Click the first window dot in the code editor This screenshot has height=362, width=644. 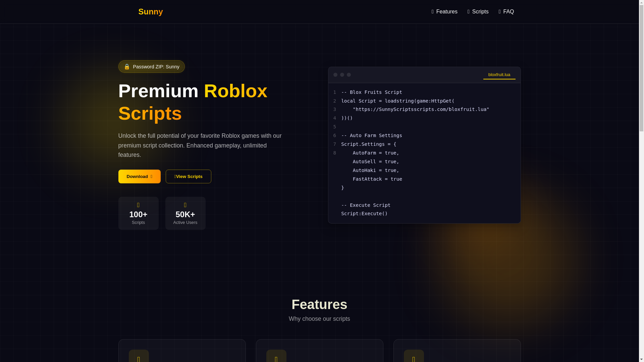coord(335,75)
